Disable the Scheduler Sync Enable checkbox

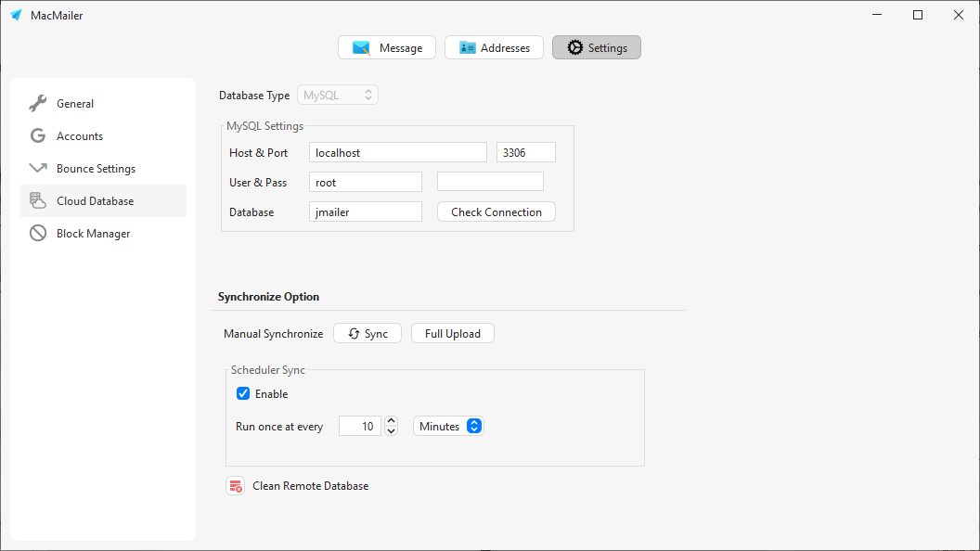coord(244,394)
